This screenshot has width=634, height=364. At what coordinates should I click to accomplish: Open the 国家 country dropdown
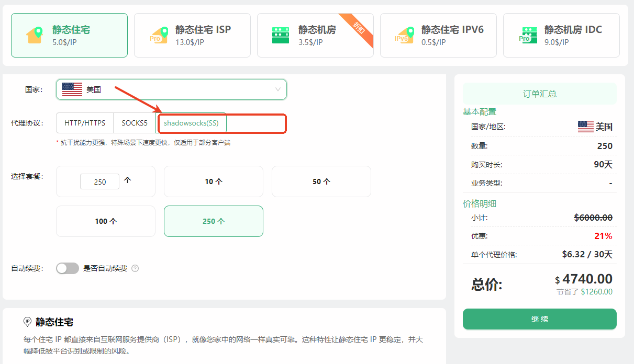pyautogui.click(x=171, y=89)
